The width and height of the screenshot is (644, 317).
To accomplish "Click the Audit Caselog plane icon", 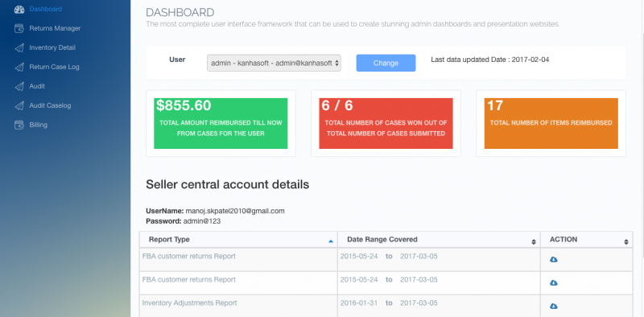I will [19, 105].
